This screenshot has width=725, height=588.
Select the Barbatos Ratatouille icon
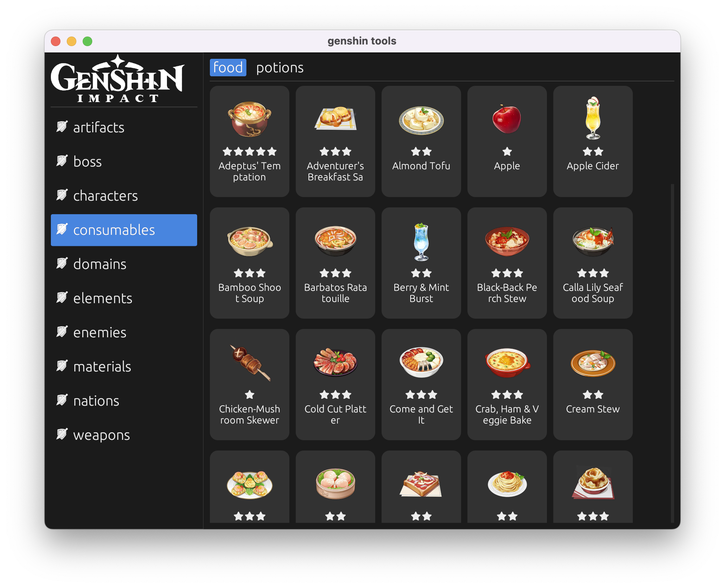point(335,241)
